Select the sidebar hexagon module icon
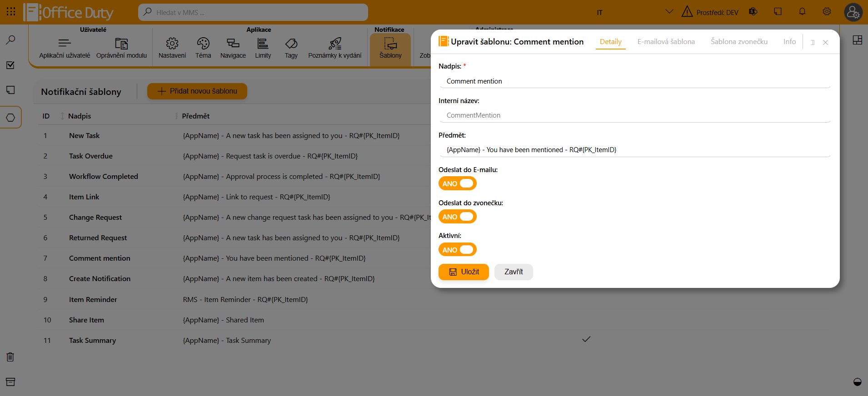868x396 pixels. click(10, 118)
